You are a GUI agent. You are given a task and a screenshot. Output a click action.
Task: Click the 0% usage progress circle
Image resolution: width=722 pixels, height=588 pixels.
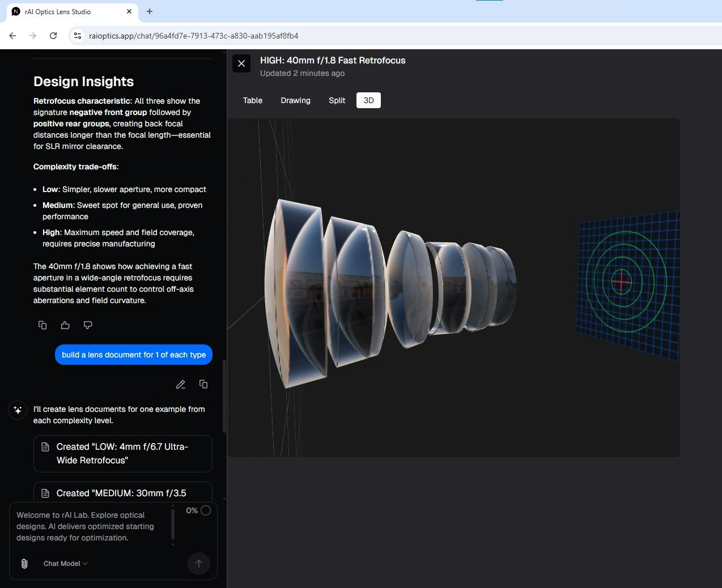[206, 510]
